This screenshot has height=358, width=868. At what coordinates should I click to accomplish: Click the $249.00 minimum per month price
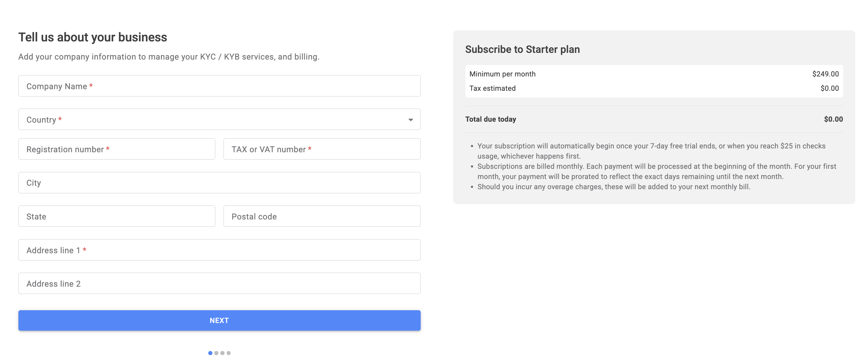825,74
